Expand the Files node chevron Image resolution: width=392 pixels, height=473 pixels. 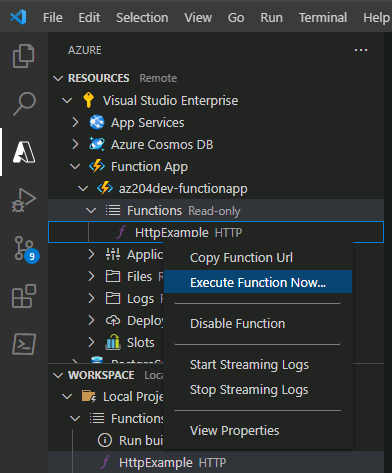[91, 276]
